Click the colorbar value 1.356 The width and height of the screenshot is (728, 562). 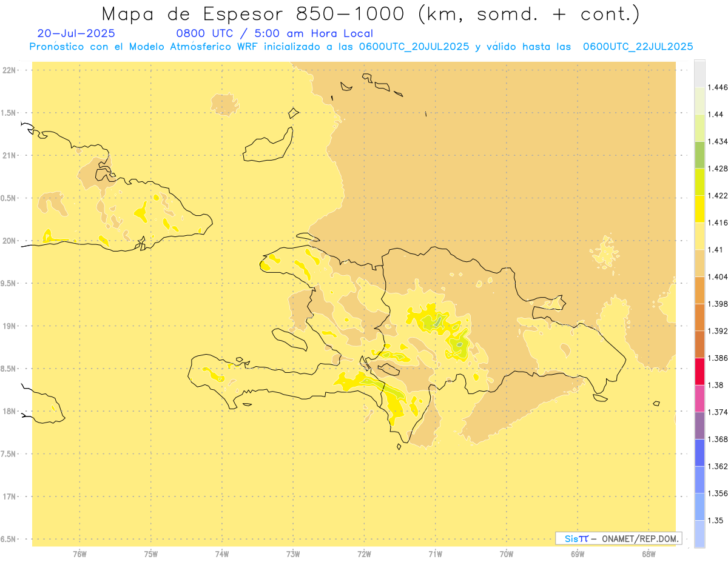coord(718,493)
